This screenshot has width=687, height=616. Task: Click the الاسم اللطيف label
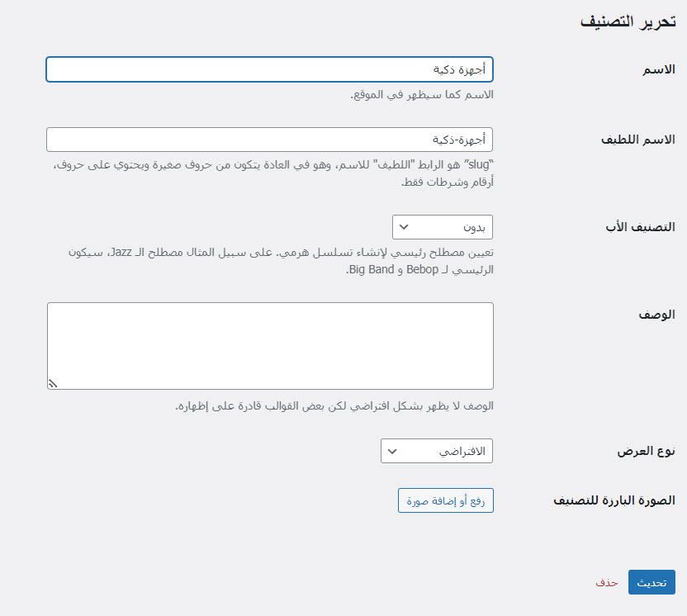[641, 140]
